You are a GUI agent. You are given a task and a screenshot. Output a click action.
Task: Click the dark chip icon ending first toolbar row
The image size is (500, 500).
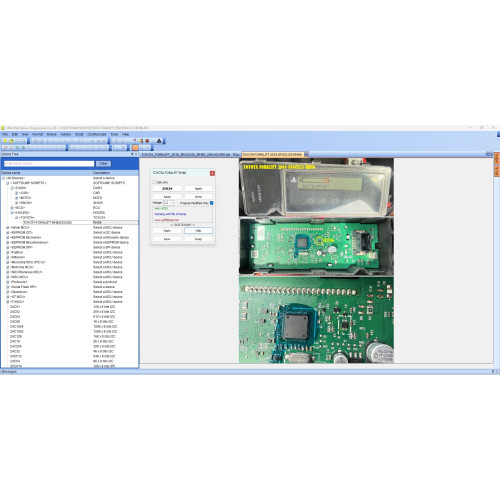(x=159, y=141)
